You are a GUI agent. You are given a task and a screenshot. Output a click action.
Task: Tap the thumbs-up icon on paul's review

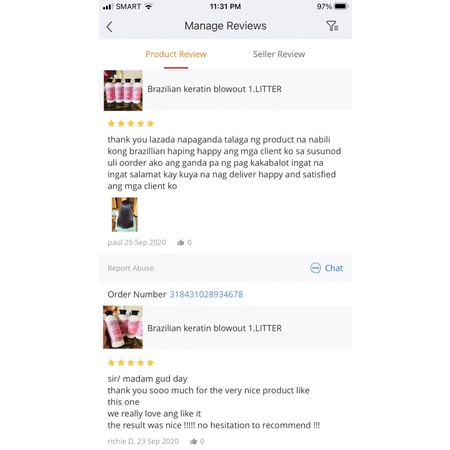(181, 242)
